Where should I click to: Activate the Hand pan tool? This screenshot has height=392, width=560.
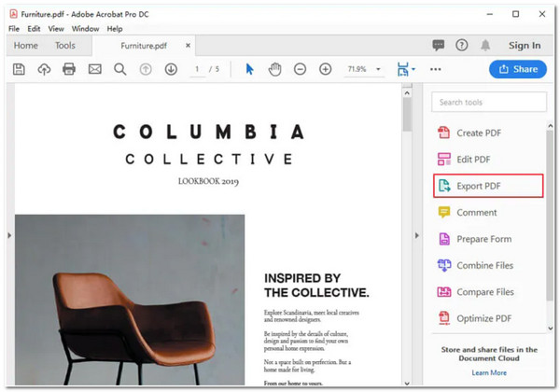tap(275, 69)
